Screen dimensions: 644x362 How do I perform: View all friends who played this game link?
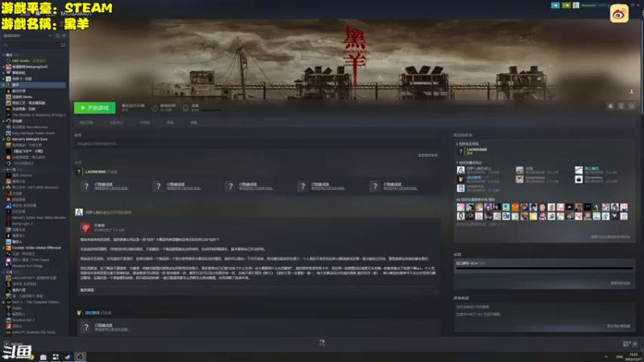click(x=610, y=237)
